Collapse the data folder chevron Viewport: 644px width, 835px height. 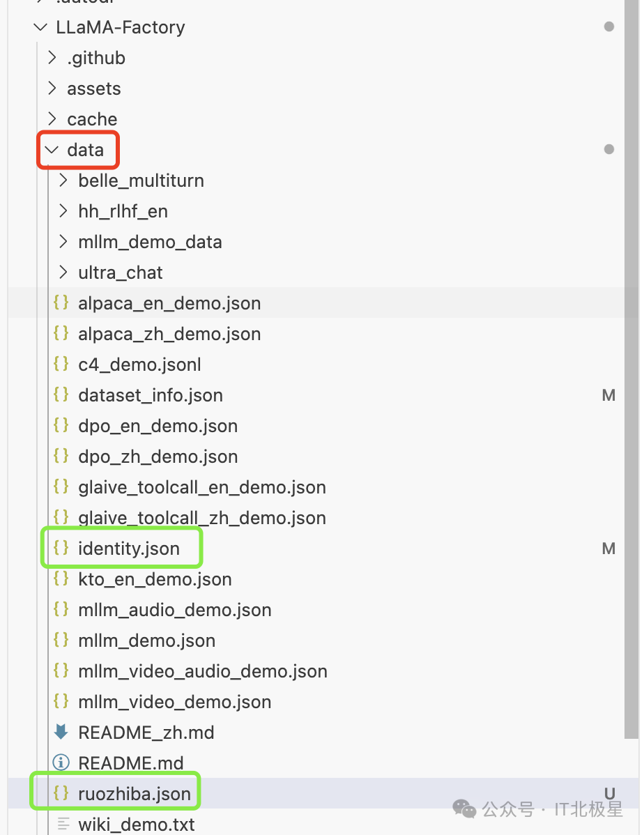pyautogui.click(x=52, y=150)
